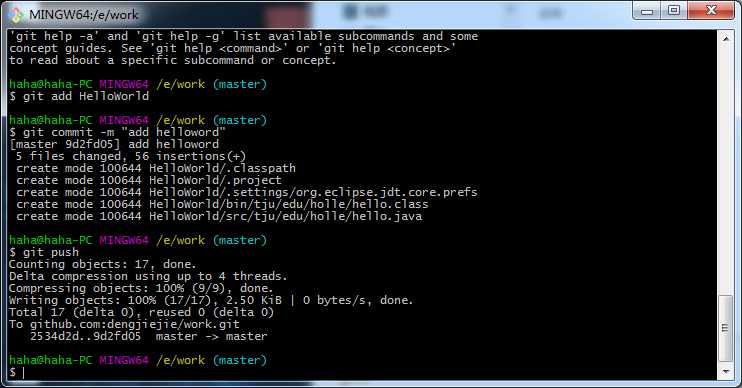Click the line '$ git add HelloWorld'

coord(79,97)
